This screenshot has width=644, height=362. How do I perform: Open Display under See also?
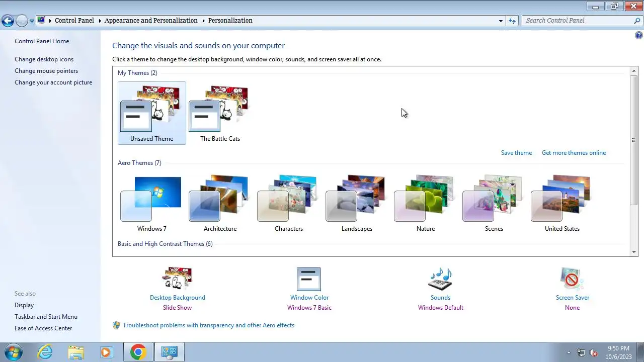tap(24, 305)
